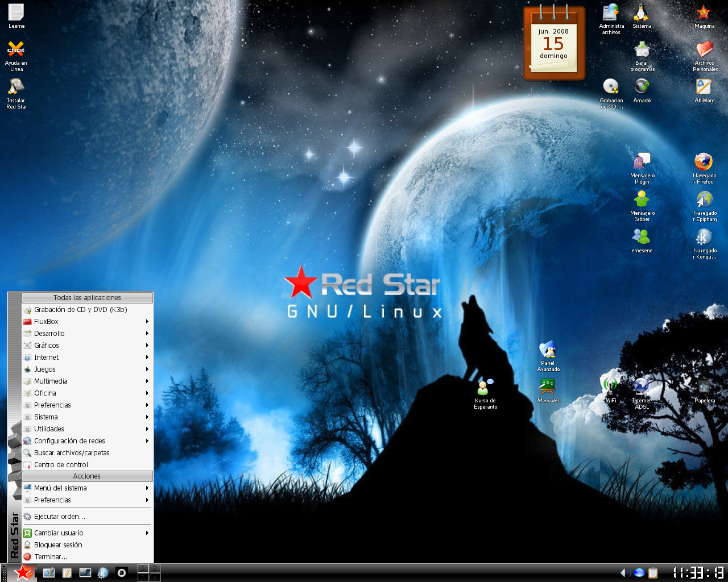Expand the FluxBox submenu
728x582 pixels.
coord(87,322)
